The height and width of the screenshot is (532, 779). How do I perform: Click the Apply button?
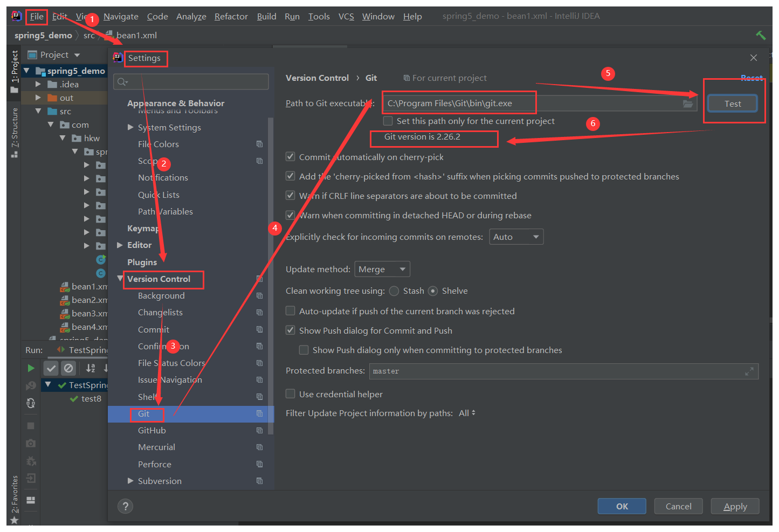click(x=735, y=506)
